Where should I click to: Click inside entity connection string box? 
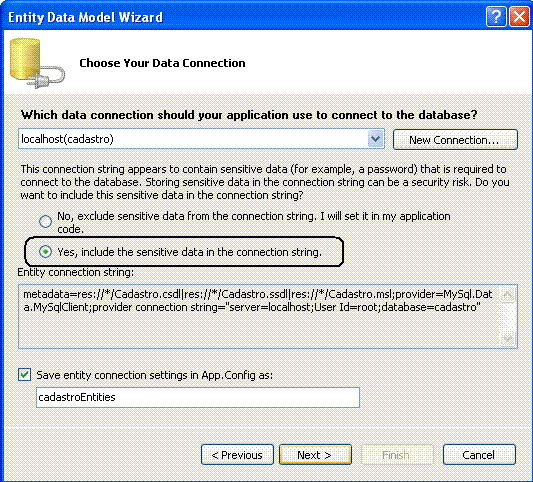point(259,316)
